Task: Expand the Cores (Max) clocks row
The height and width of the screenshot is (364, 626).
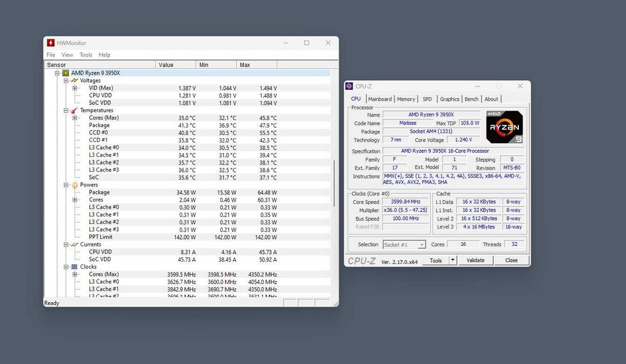Action: click(74, 275)
